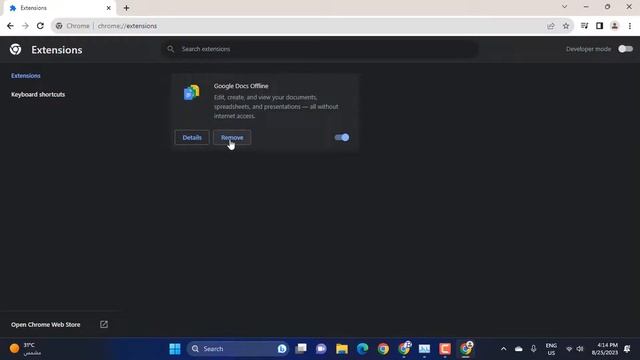Click the Google Docs Offline extension icon
Image resolution: width=640 pixels, height=360 pixels.
pos(191,93)
